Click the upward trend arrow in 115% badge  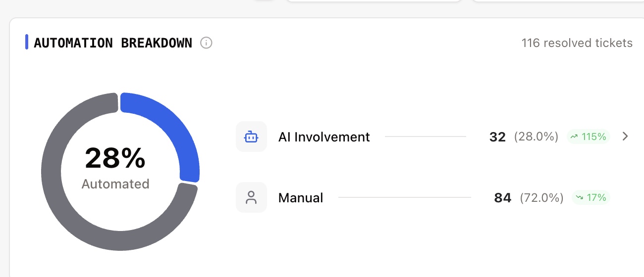574,137
